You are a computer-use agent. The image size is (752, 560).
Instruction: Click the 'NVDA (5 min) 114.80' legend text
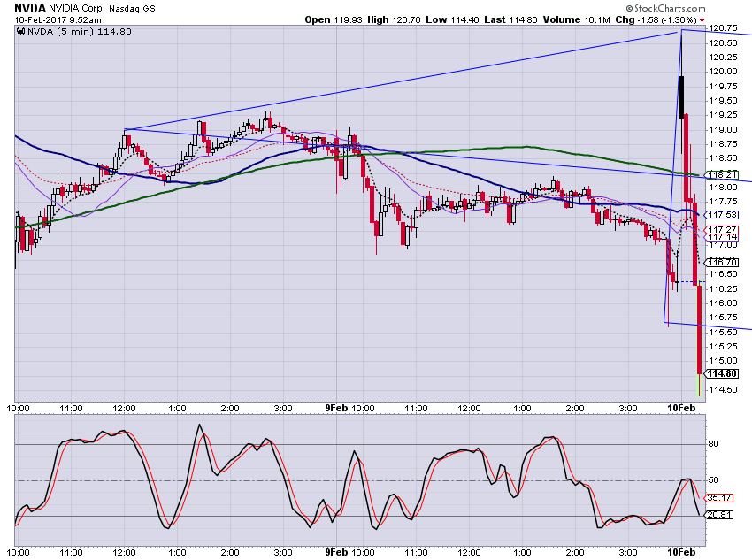(79, 32)
